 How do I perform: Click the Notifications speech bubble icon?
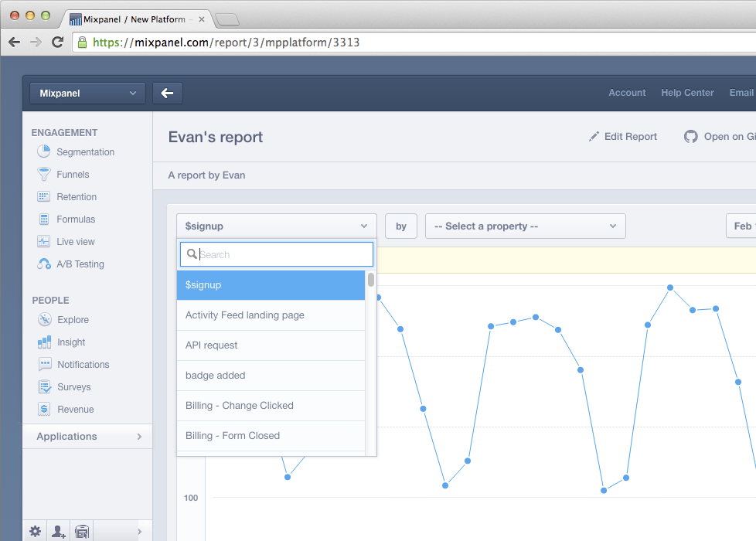coord(45,365)
